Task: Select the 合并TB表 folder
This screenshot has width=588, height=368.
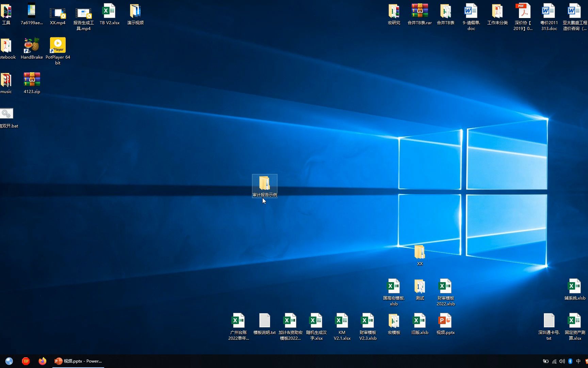Action: click(x=445, y=14)
